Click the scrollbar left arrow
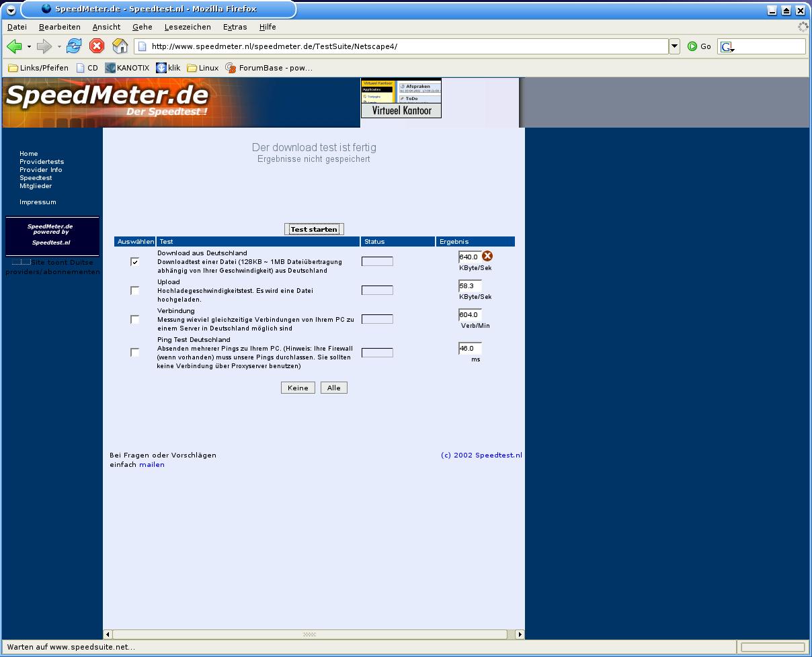This screenshot has height=657, width=812. pyautogui.click(x=108, y=634)
